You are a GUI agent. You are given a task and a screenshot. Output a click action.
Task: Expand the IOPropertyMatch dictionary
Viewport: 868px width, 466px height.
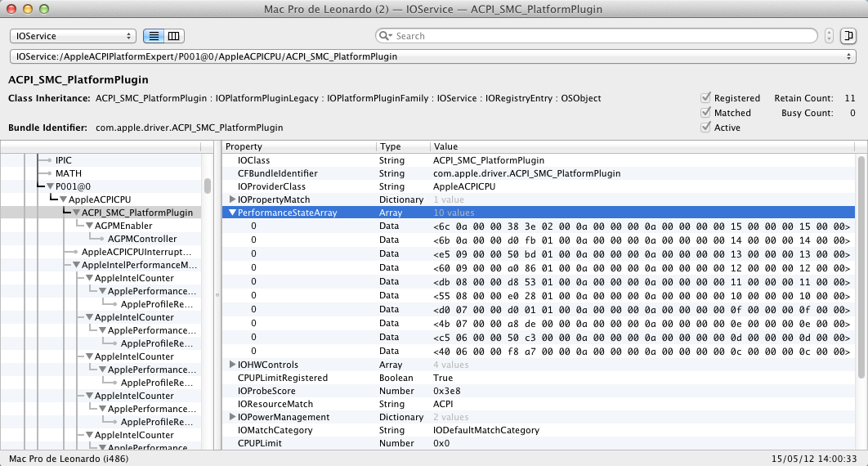coord(232,199)
